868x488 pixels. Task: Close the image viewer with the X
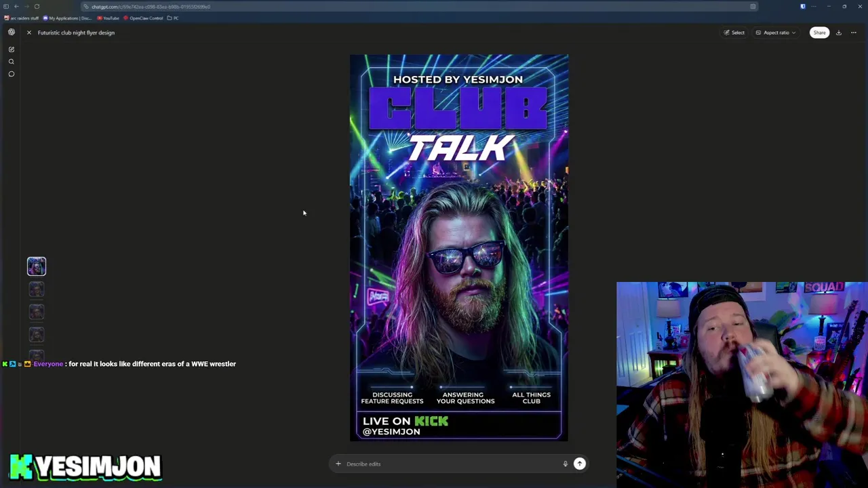[29, 33]
